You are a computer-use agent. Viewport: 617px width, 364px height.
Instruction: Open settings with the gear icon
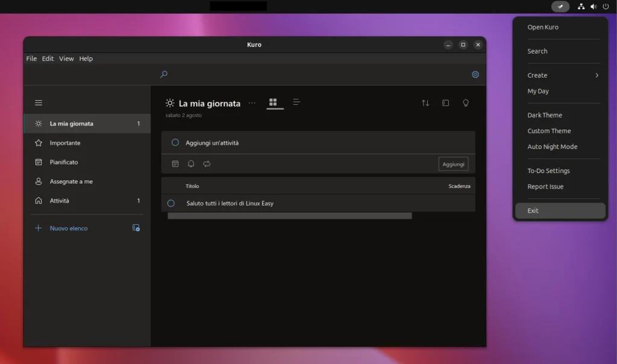[475, 75]
